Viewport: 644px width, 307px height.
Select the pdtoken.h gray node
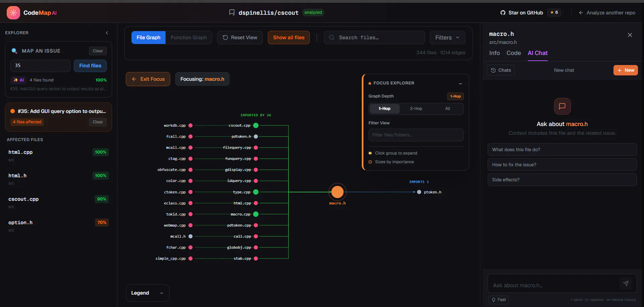(256, 136)
